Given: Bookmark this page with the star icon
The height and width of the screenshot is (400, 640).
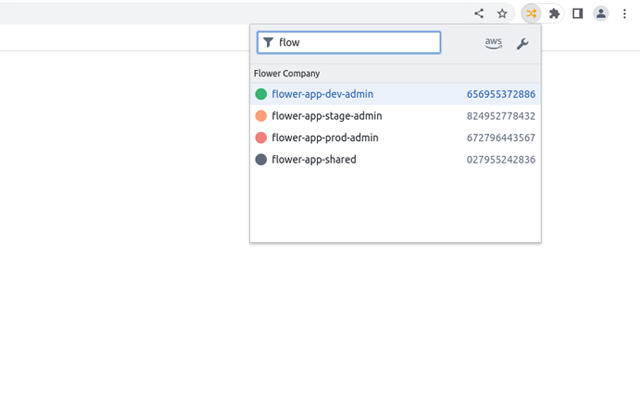Looking at the screenshot, I should [x=502, y=13].
